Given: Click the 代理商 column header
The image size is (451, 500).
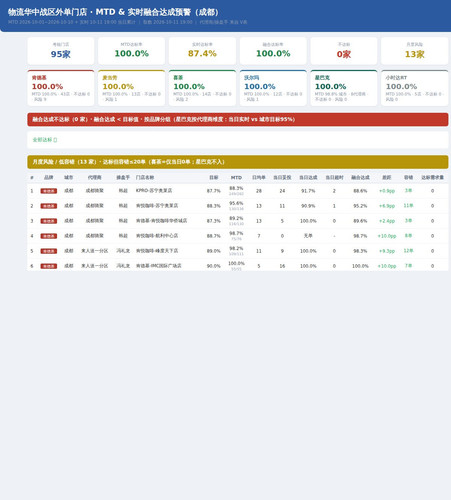Looking at the screenshot, I should pos(94,177).
